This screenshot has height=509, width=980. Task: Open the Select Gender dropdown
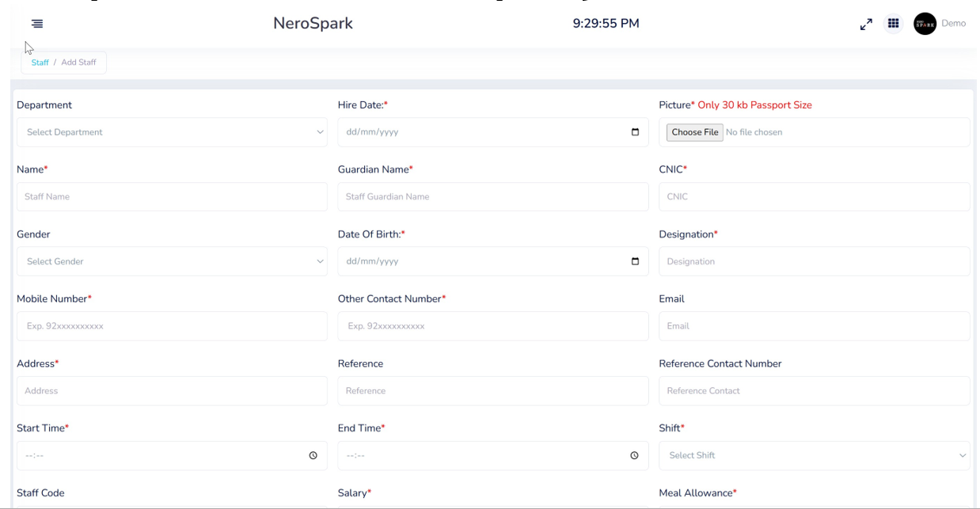(172, 261)
